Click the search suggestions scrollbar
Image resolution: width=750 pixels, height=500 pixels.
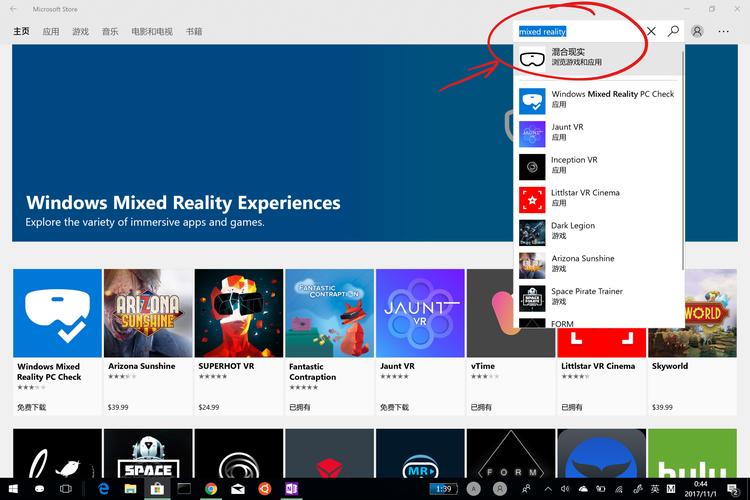tap(683, 160)
